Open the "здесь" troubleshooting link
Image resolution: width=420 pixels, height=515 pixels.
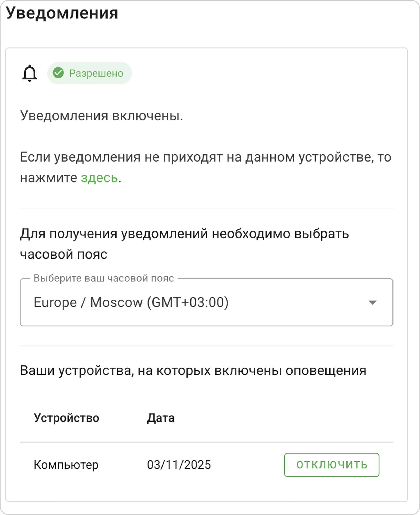(99, 178)
